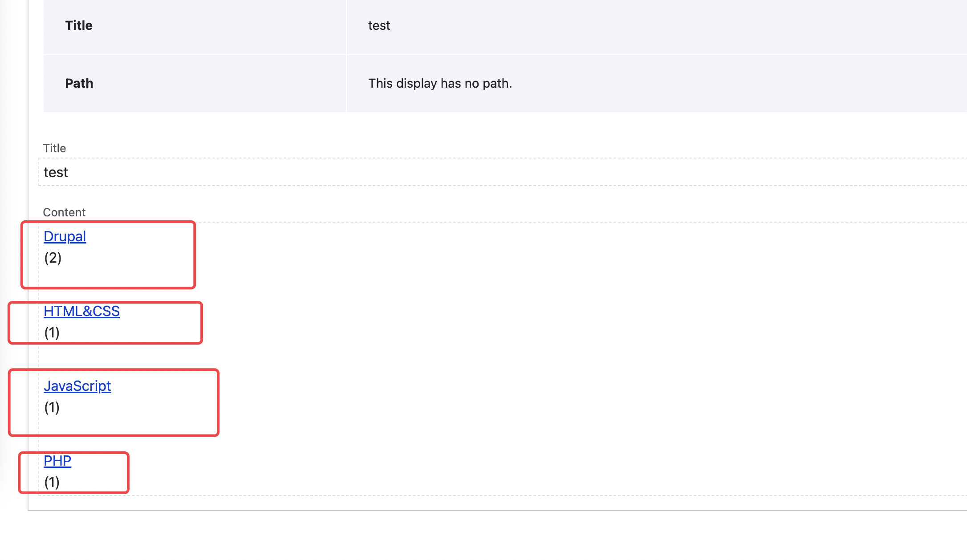The height and width of the screenshot is (560, 967).
Task: Click the 'test' title in dashed preview box
Action: [x=56, y=172]
